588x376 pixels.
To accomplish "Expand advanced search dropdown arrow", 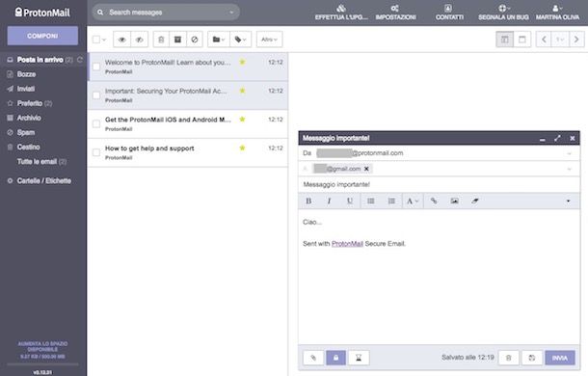I will [231, 13].
